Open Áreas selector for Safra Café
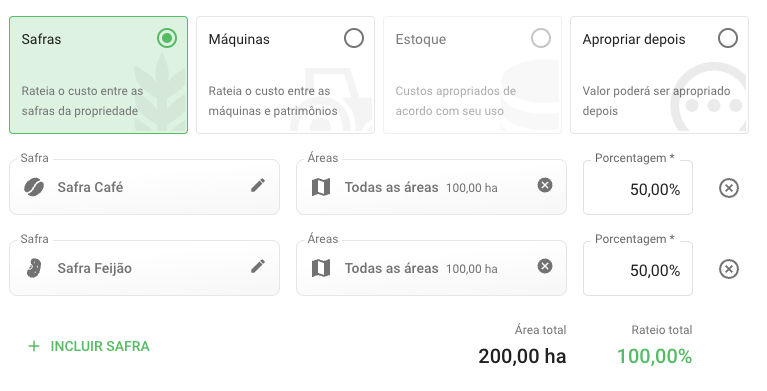The height and width of the screenshot is (391, 767). [431, 187]
